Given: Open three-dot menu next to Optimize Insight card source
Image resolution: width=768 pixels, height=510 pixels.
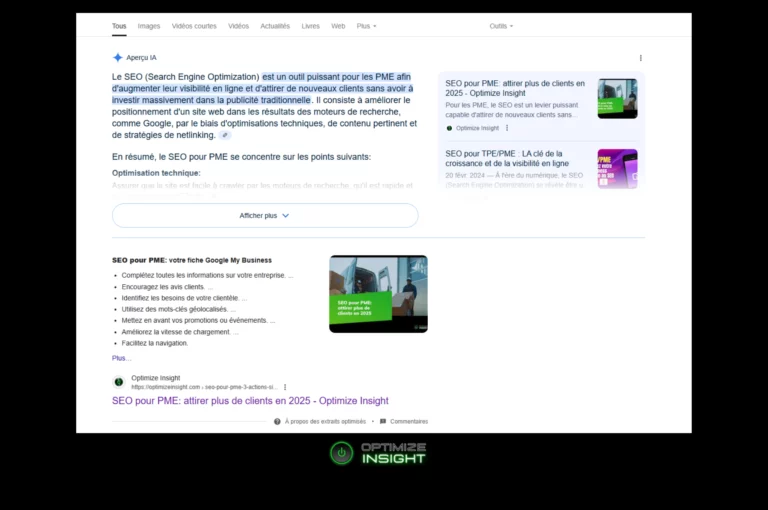Looking at the screenshot, I should 507,128.
